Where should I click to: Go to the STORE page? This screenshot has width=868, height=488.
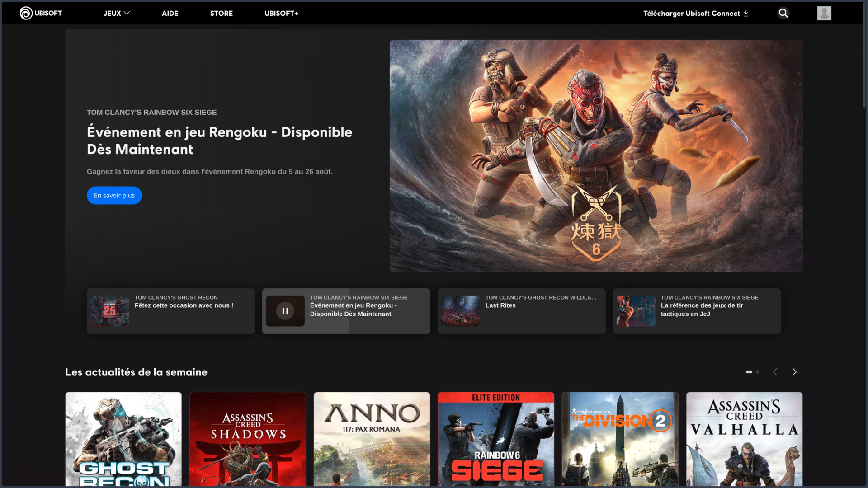pyautogui.click(x=222, y=13)
